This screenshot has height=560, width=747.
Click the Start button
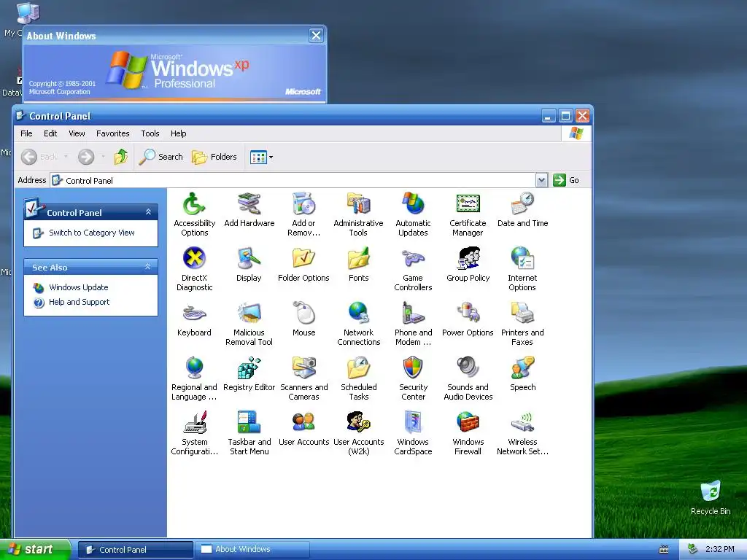click(x=35, y=550)
